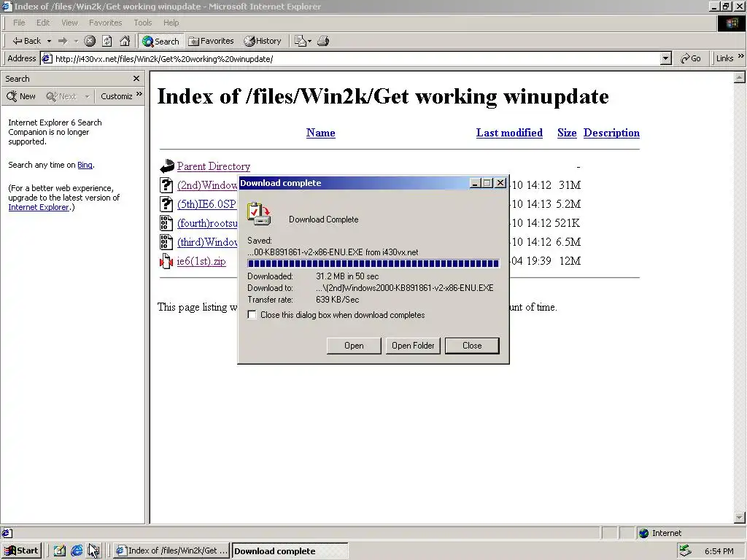Open the Favorites menu

point(105,23)
